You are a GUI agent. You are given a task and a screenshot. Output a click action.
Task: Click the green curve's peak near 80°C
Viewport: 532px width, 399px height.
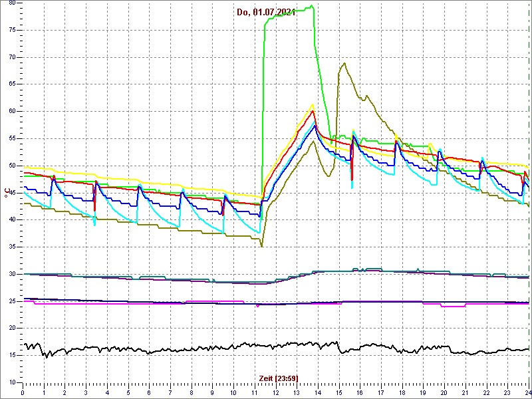[311, 6]
